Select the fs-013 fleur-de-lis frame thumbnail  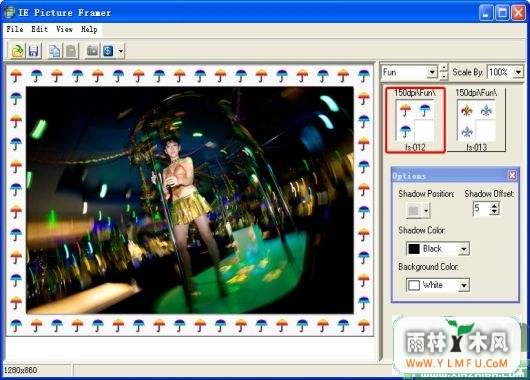[x=477, y=120]
